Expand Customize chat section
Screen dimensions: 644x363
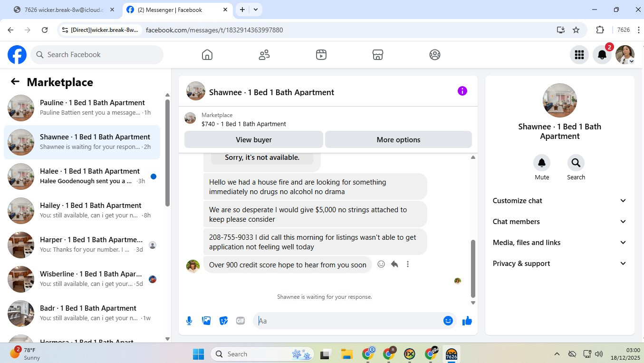tap(560, 201)
